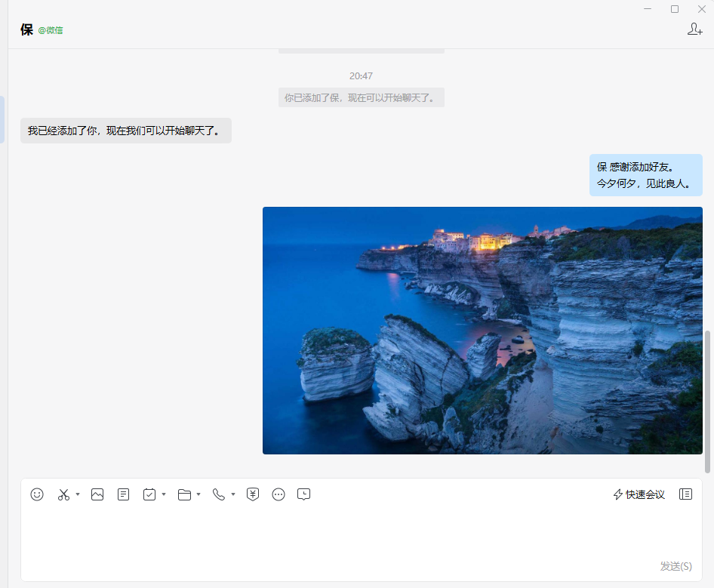Minimize the chat window
The height and width of the screenshot is (588, 714).
(648, 8)
